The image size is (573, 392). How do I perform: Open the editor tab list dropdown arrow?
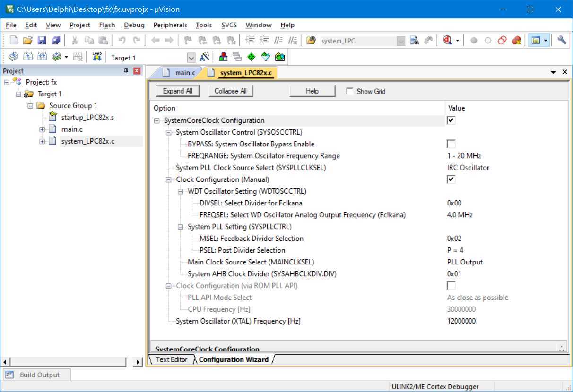point(554,72)
